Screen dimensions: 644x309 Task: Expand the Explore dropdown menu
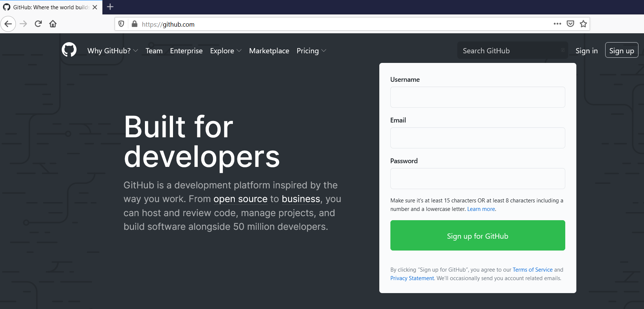point(226,51)
